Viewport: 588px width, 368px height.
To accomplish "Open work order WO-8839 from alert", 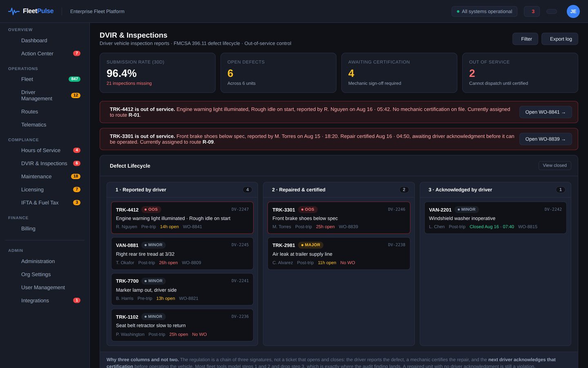I will (x=546, y=139).
